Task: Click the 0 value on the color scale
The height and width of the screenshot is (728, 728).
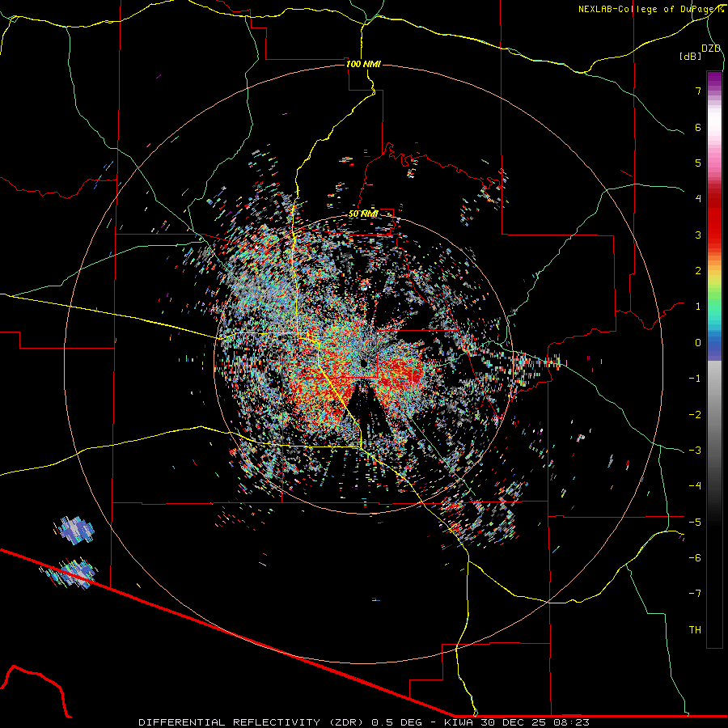Action: tap(698, 343)
